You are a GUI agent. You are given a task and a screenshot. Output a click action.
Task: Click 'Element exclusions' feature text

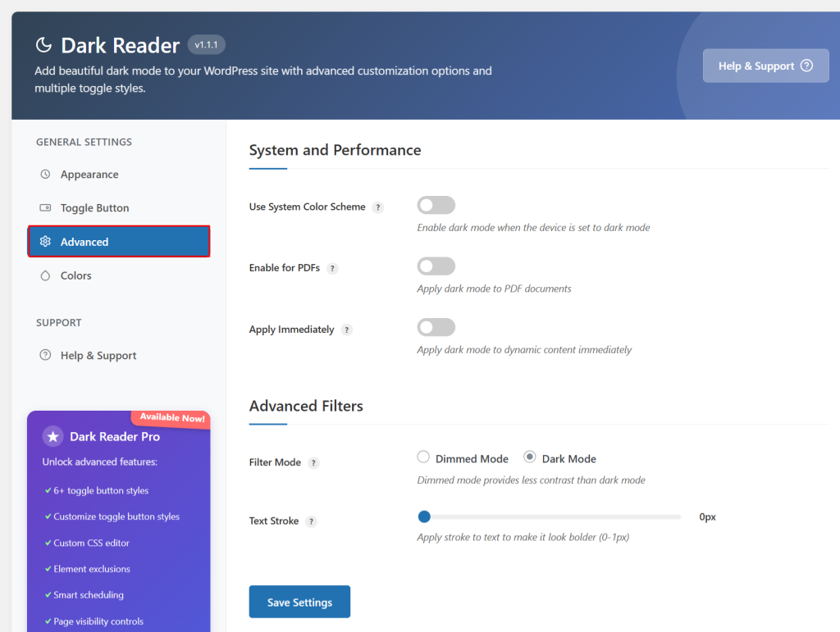92,569
